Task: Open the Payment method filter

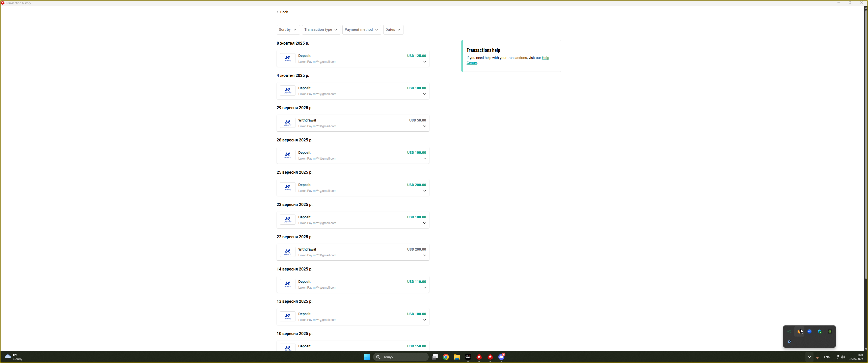Action: 361,30
